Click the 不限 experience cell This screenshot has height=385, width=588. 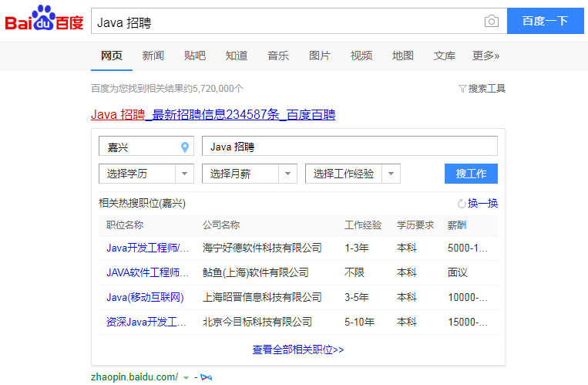354,272
